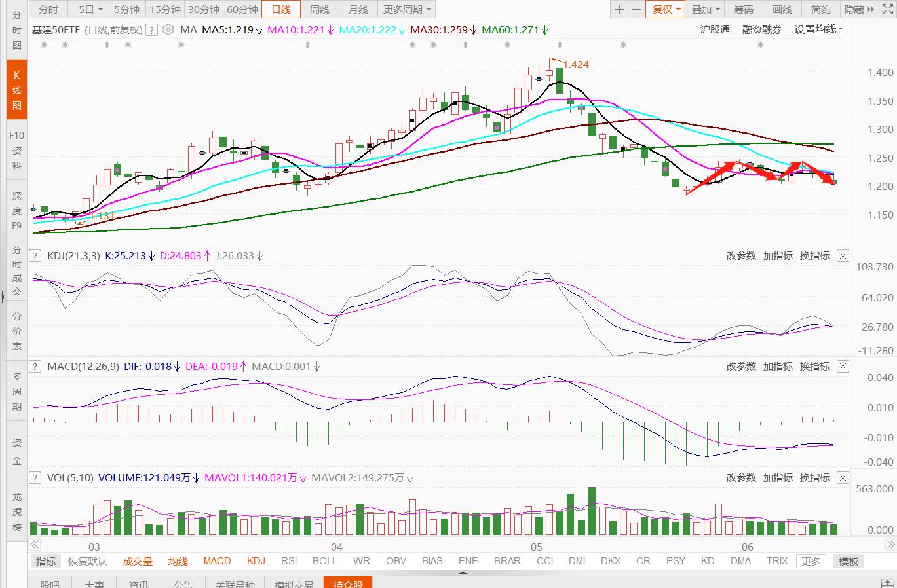Select the 持仓股 tab
Viewport: 897px width, 588px height.
(x=348, y=583)
